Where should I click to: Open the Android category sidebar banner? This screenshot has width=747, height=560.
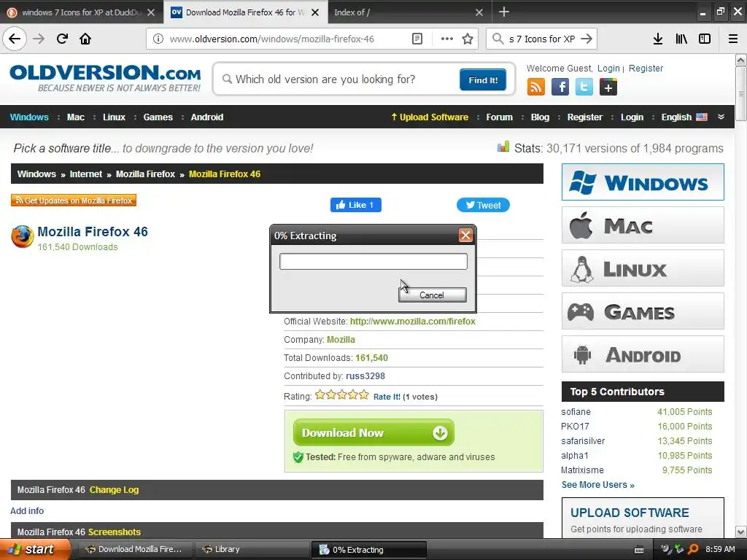click(643, 354)
